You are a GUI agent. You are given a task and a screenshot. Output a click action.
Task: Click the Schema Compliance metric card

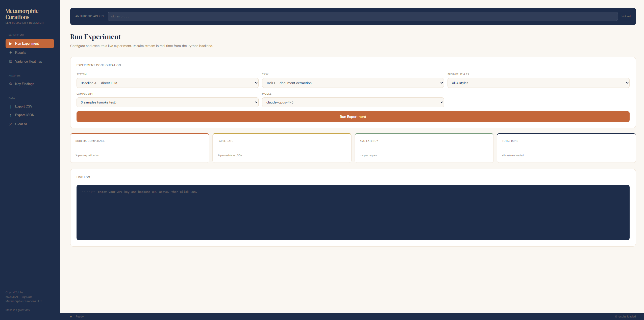[140, 148]
